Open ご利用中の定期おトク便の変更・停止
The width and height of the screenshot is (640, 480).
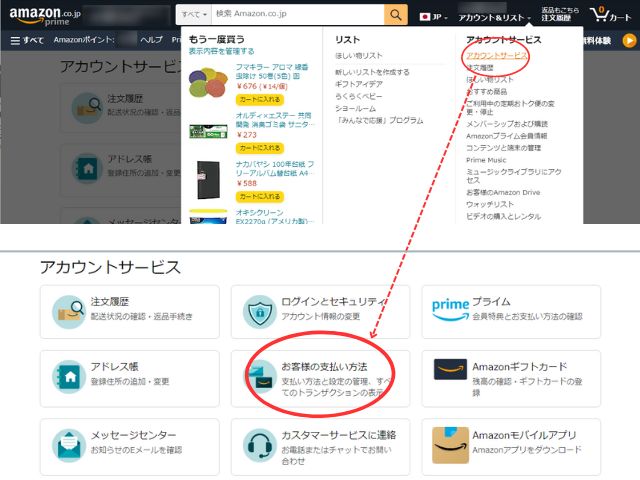click(510, 108)
